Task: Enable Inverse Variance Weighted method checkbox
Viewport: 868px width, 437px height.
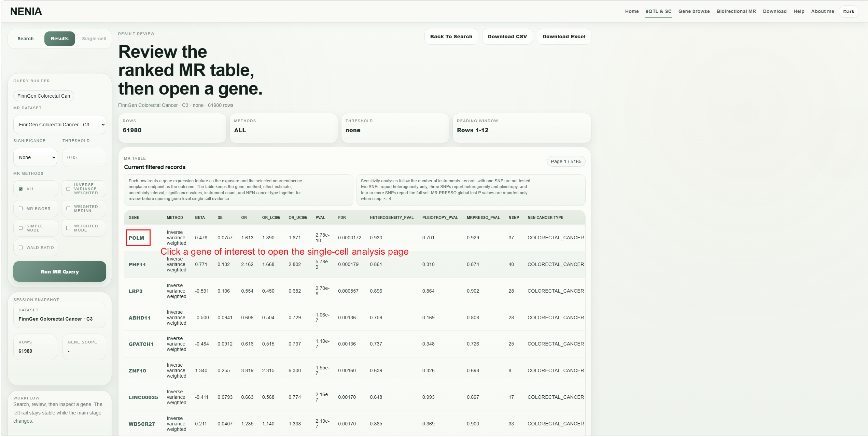Action: tap(68, 189)
